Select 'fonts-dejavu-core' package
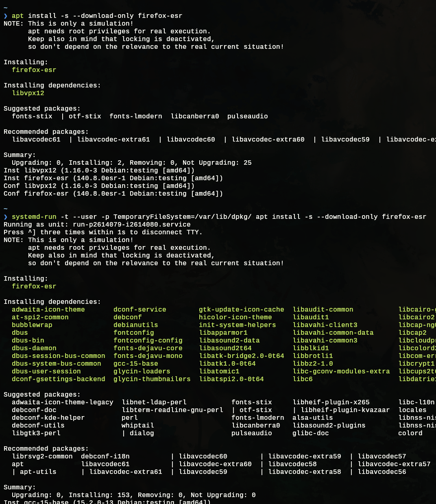The height and width of the screenshot is (504, 436). (x=148, y=348)
